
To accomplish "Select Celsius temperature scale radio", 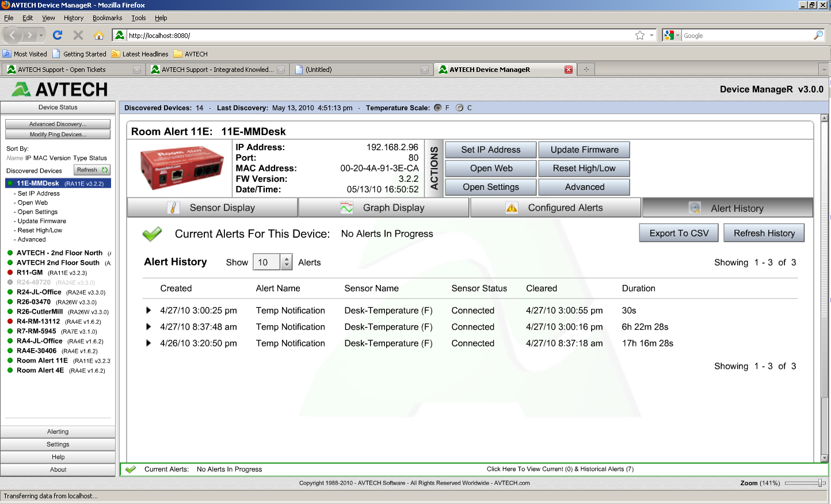I will point(459,108).
